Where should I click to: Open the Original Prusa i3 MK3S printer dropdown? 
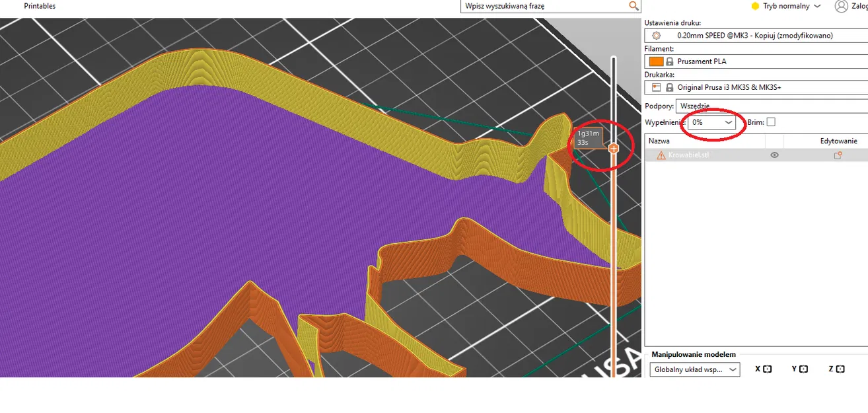point(756,87)
